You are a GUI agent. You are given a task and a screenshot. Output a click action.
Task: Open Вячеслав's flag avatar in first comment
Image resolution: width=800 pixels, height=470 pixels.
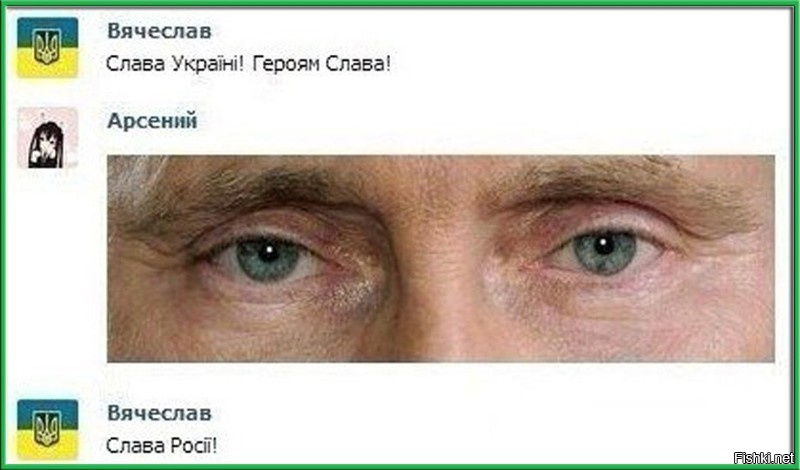[x=47, y=47]
